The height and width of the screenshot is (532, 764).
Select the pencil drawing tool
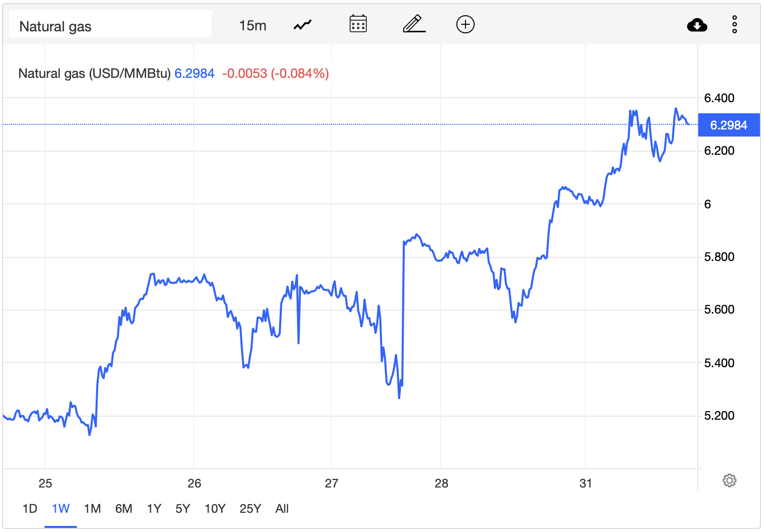[414, 24]
